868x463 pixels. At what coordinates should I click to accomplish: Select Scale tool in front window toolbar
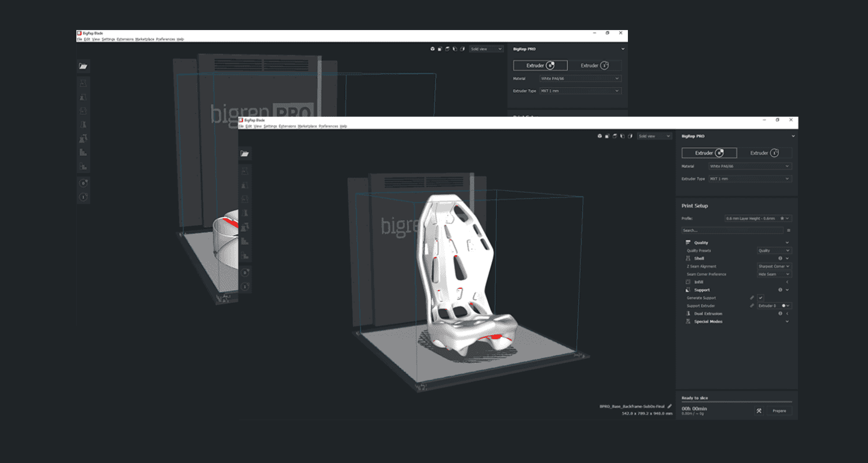click(245, 186)
